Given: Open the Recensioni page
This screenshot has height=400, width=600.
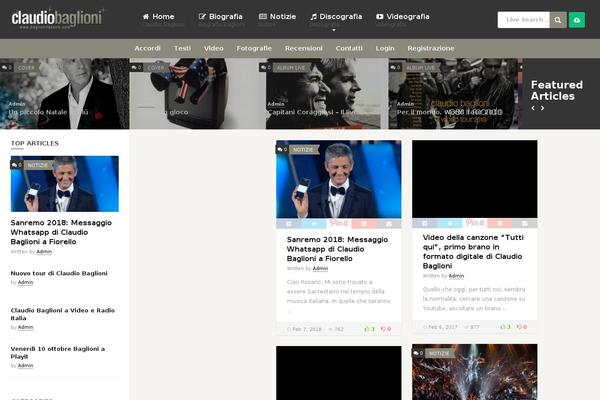Looking at the screenshot, I should (x=303, y=49).
